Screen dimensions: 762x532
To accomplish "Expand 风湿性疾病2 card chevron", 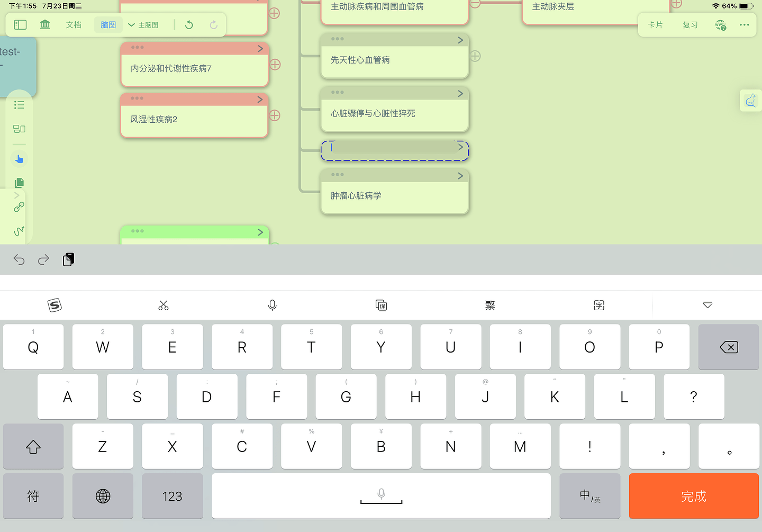I will click(260, 100).
